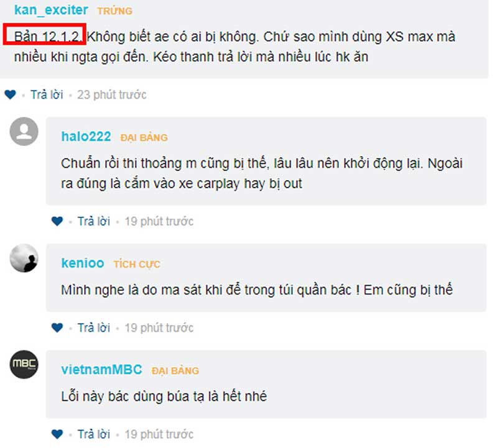Like kenioo's reply with heart icon
497x448 pixels.
click(57, 327)
